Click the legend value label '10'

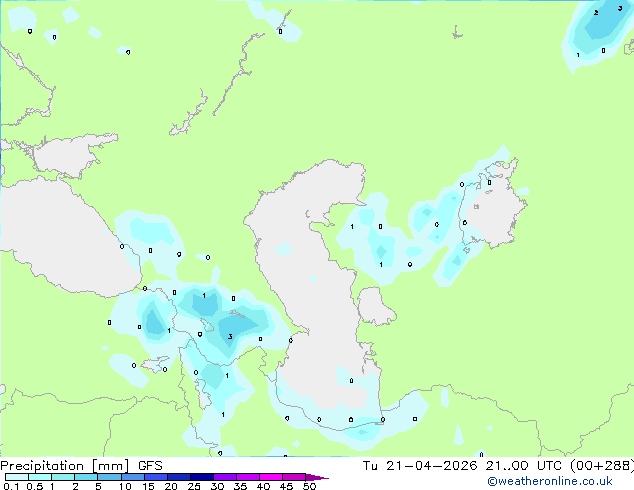(125, 486)
